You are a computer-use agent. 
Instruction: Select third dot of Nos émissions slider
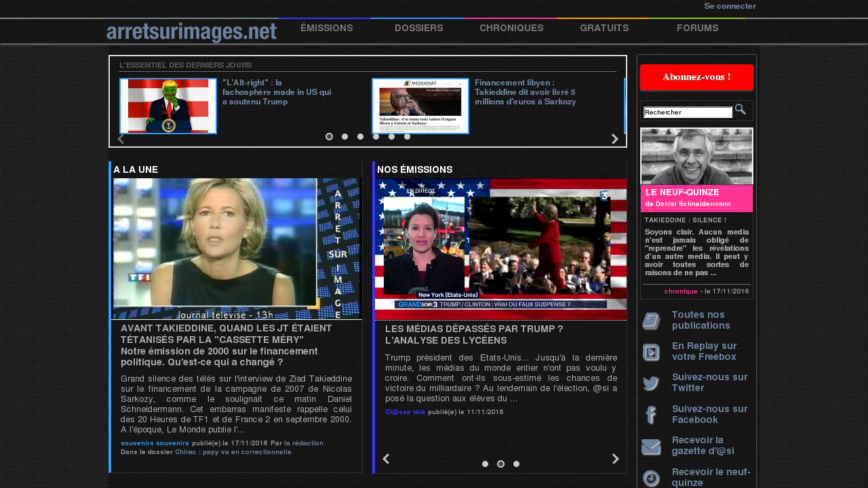pos(516,464)
